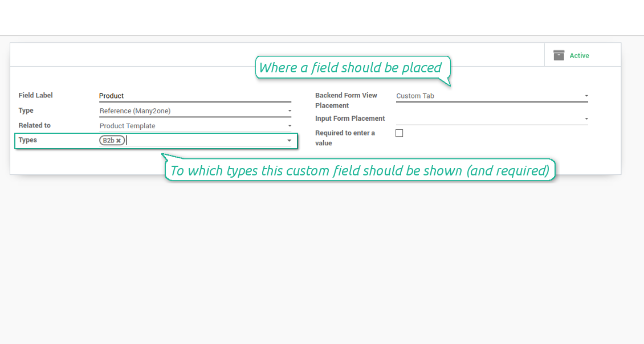This screenshot has width=644, height=344.
Task: Click the Related to label
Action: coord(34,125)
